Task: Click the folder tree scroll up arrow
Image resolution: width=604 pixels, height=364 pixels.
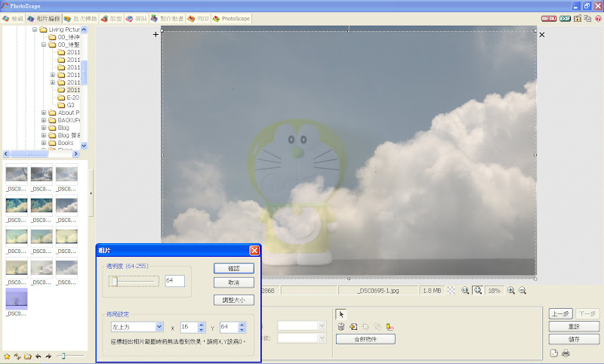Action: coord(84,29)
